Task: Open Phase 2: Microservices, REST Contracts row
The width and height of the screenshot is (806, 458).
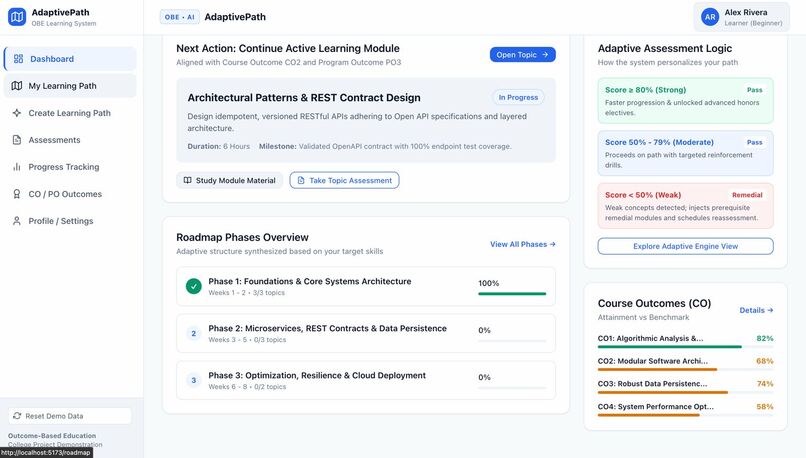Action: [x=366, y=334]
